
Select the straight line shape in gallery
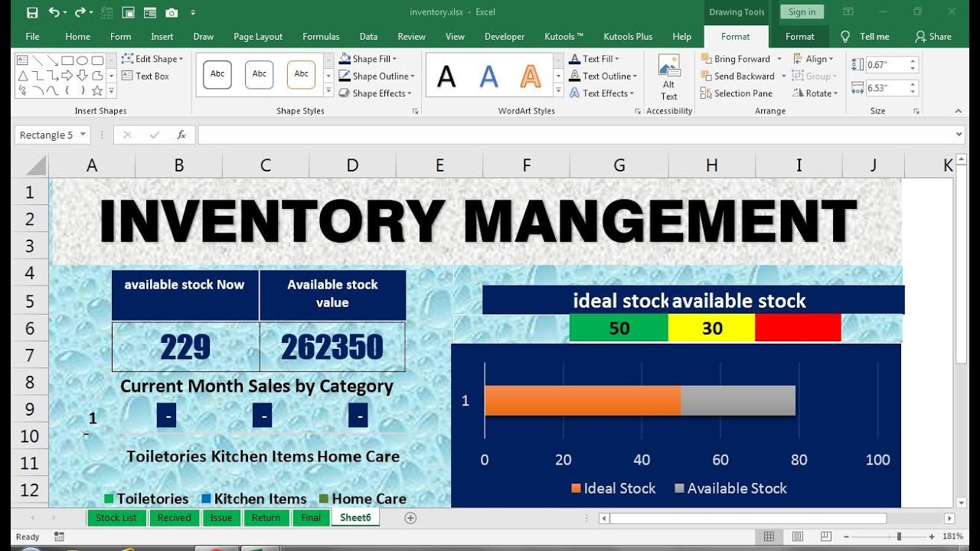pyautogui.click(x=38, y=60)
